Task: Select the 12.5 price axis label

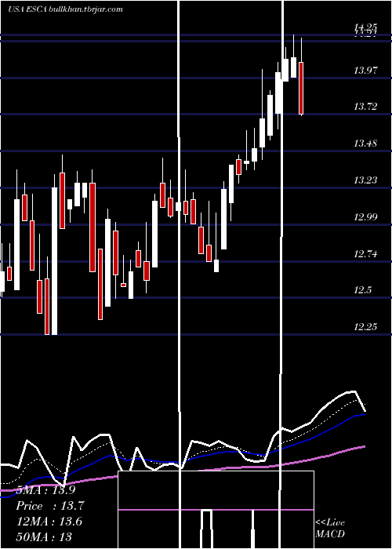Action: coord(362,290)
